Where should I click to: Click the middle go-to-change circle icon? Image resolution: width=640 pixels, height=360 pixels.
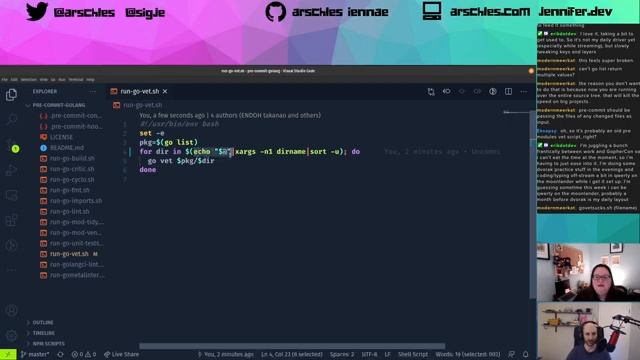coord(462,91)
